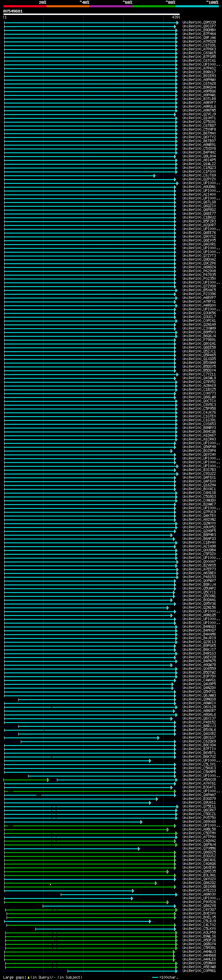This screenshot has height=980, width=222.
Task: Select label UniRef100_P05750
Action: coord(199,818)
